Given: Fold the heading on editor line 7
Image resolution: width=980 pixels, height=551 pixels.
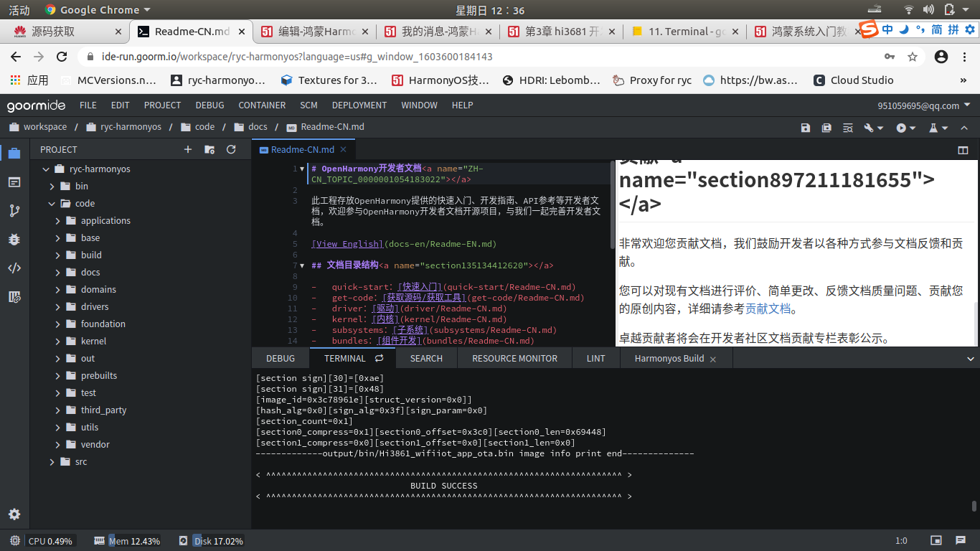Looking at the screenshot, I should 303,265.
